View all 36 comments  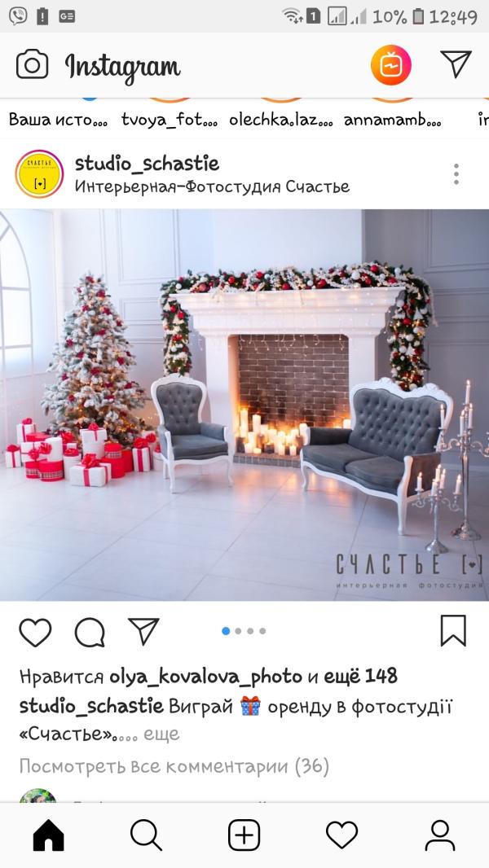174,767
